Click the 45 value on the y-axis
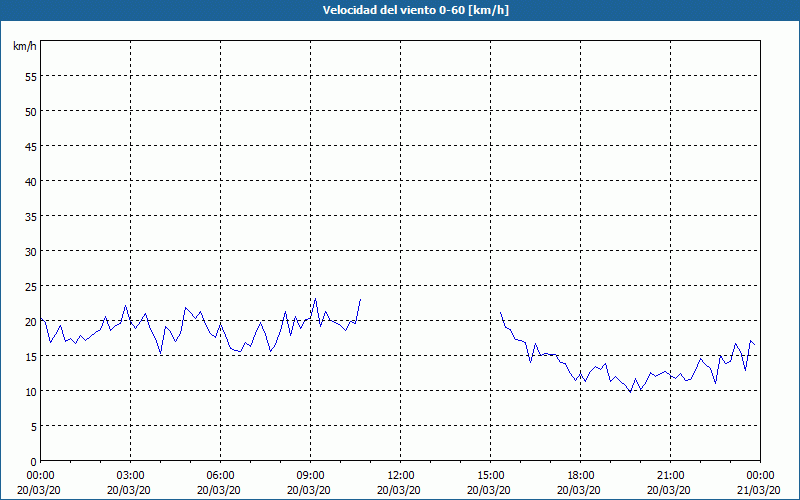Screen dimensions: 800x500 pos(31,146)
